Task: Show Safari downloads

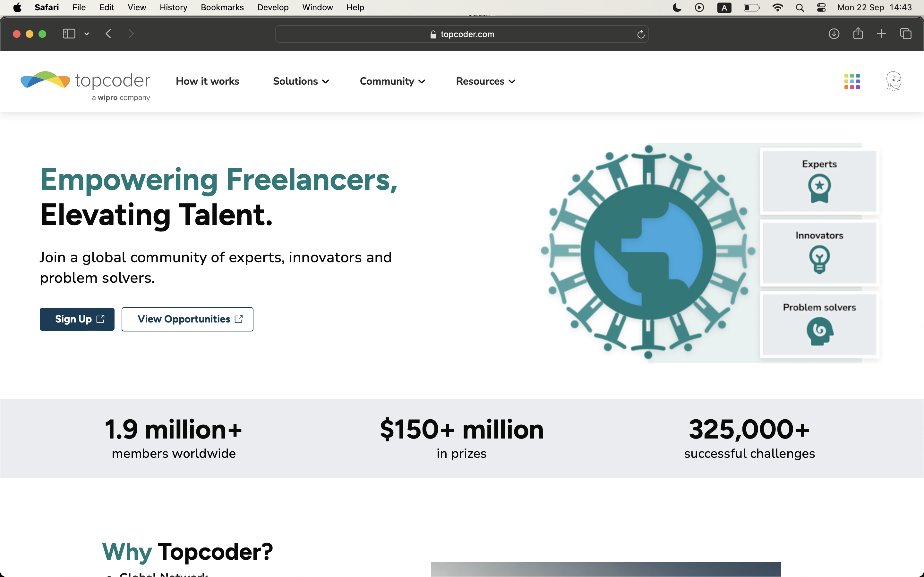Action: click(834, 34)
